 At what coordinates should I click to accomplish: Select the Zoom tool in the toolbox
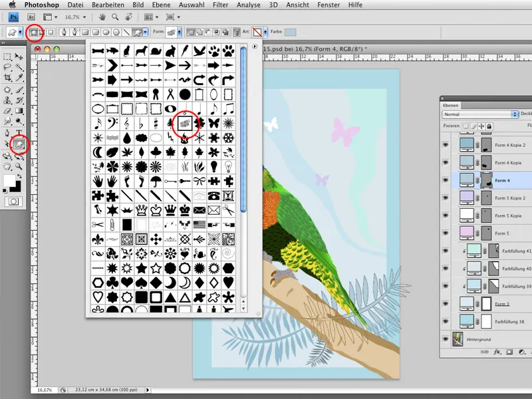[x=17, y=164]
